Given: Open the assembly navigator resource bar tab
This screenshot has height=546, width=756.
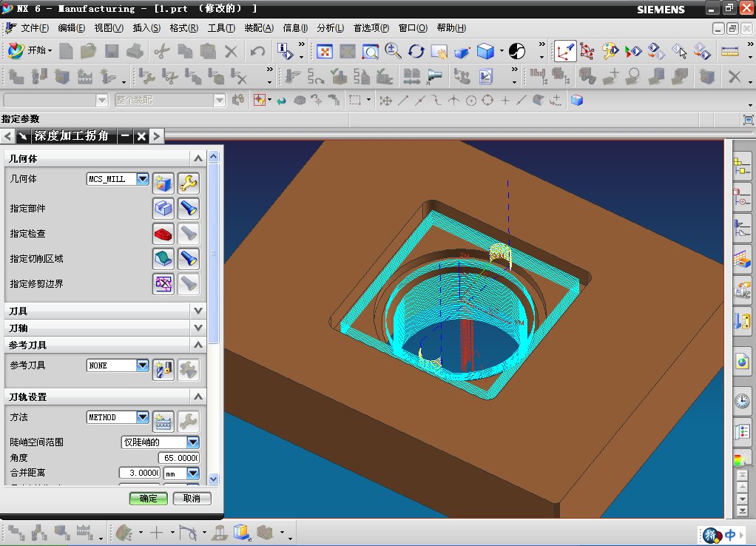Looking at the screenshot, I should [x=741, y=166].
